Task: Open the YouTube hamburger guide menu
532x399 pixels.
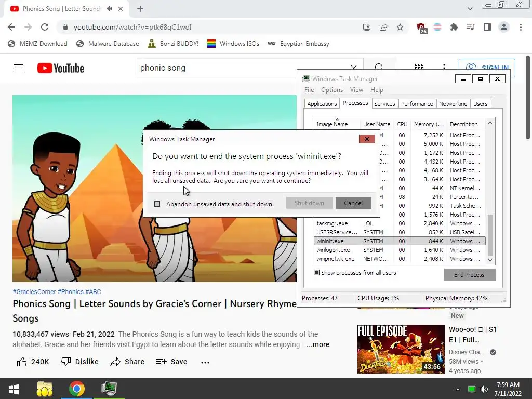Action: coord(19,68)
